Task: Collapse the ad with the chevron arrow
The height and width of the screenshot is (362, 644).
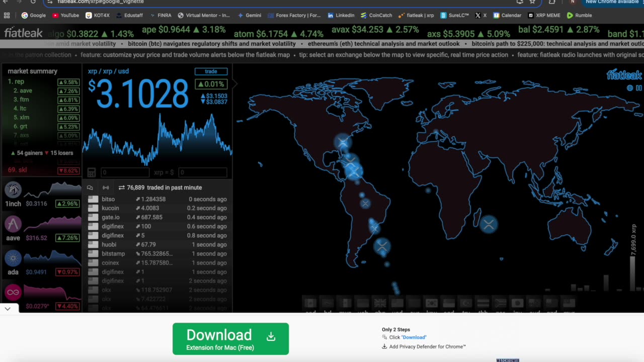Action: (x=8, y=309)
